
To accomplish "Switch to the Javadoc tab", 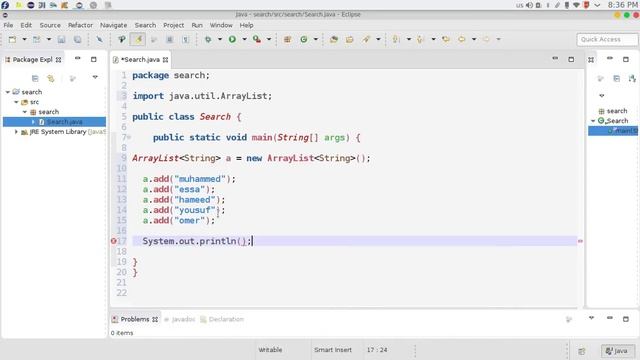I will (x=180, y=319).
